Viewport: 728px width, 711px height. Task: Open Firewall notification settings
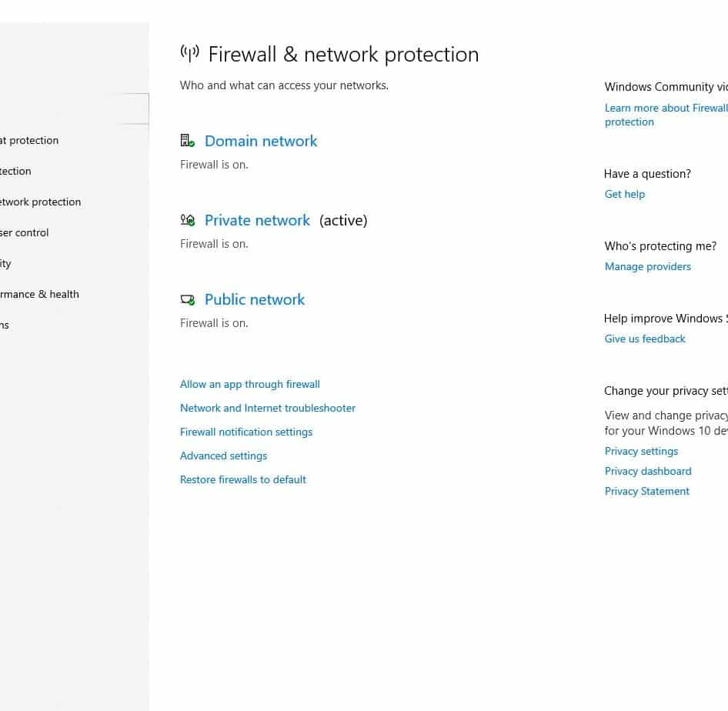tap(246, 432)
